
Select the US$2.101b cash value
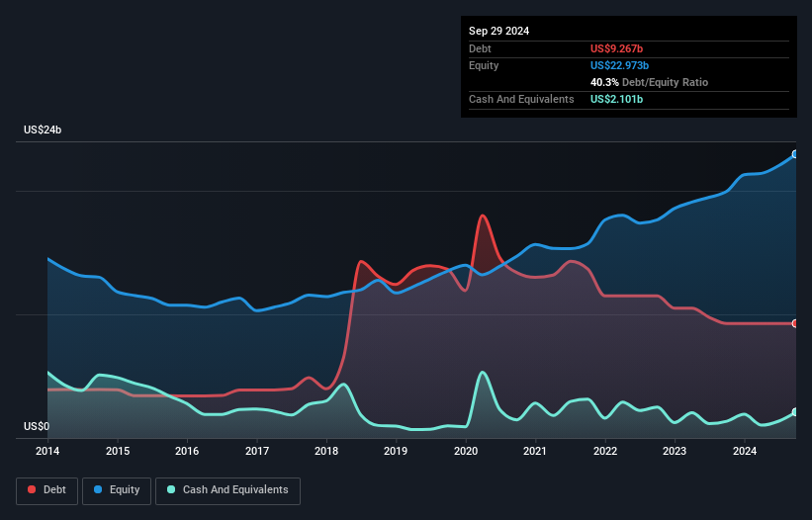[x=616, y=99]
